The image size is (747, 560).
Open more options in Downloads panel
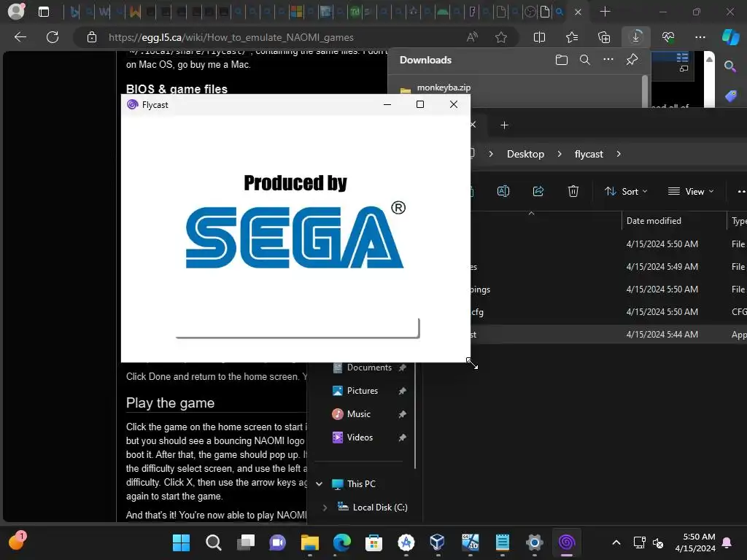[x=608, y=60]
